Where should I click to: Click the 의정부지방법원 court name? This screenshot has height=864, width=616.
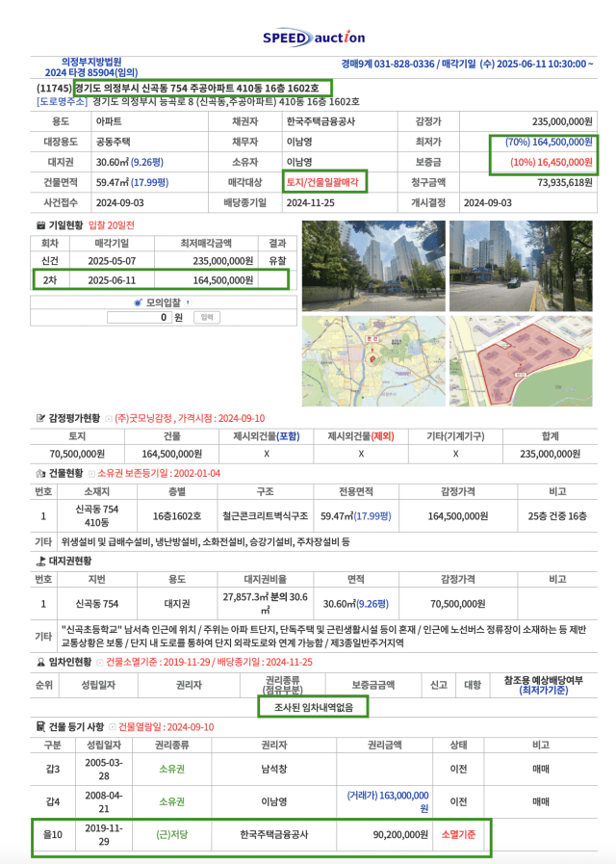[x=91, y=62]
